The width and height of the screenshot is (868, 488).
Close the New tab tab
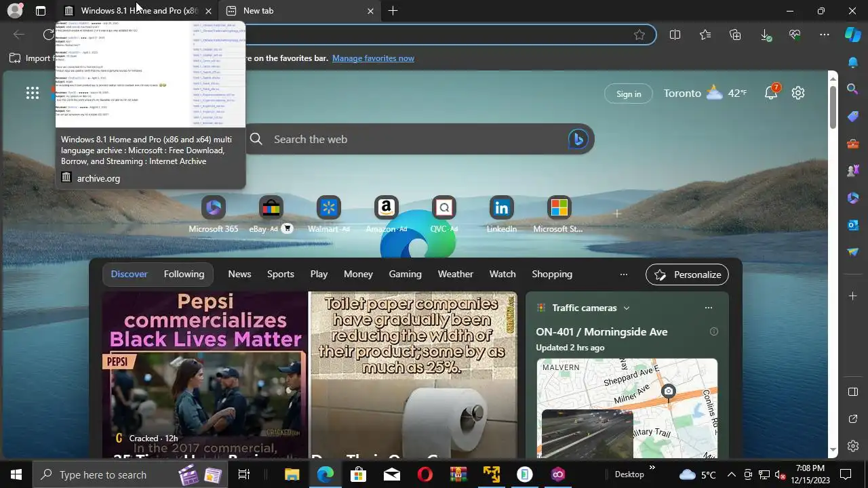coord(370,11)
